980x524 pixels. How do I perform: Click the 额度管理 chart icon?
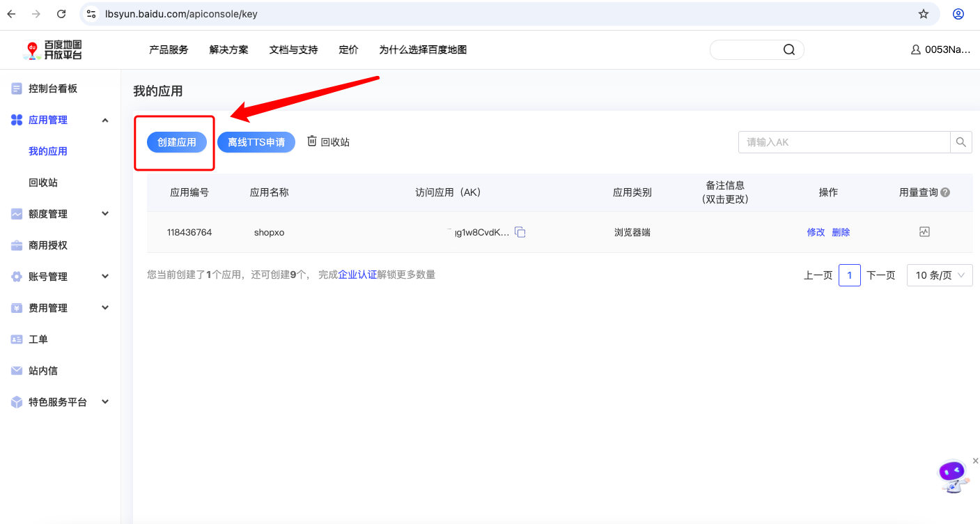17,214
